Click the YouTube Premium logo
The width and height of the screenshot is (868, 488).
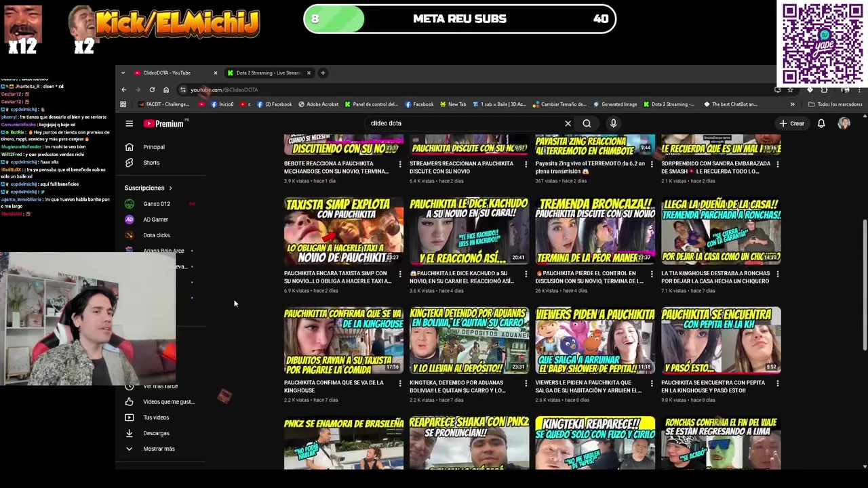point(164,123)
